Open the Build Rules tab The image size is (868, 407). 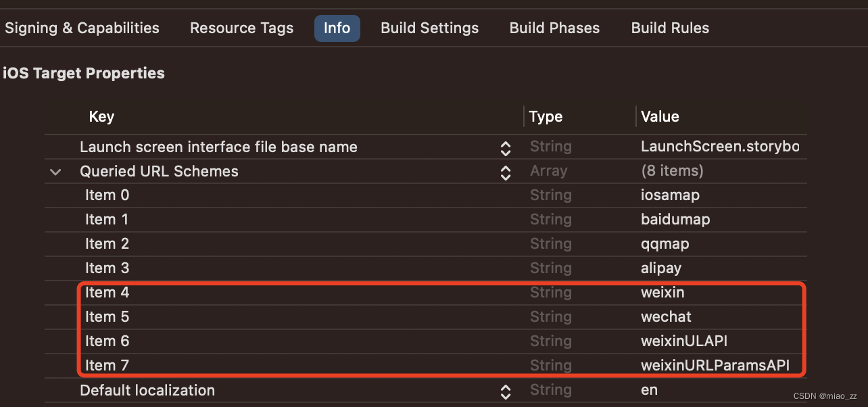[670, 28]
